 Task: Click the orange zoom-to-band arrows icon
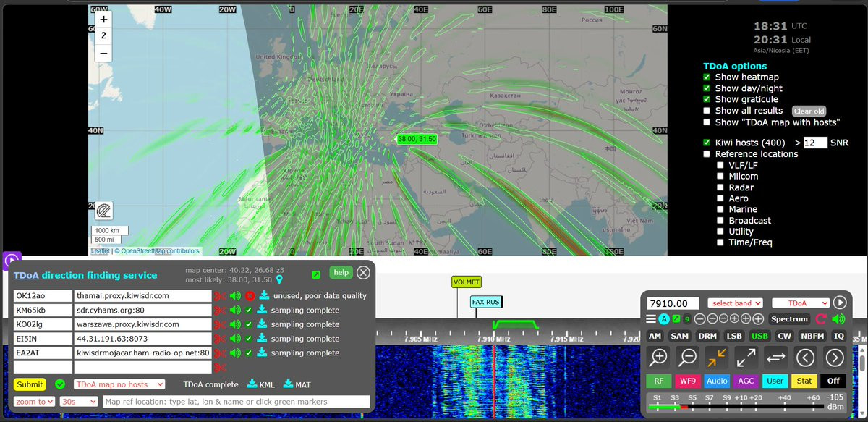pos(718,357)
